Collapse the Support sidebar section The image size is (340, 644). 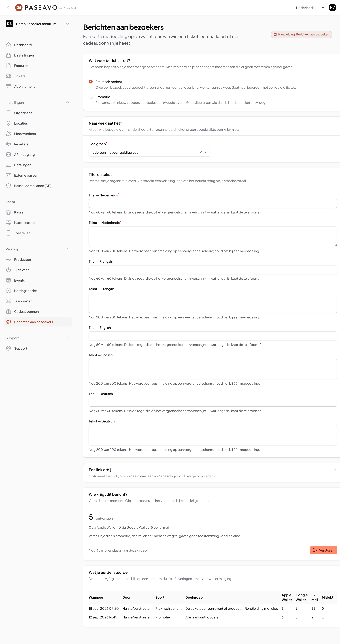tap(67, 338)
